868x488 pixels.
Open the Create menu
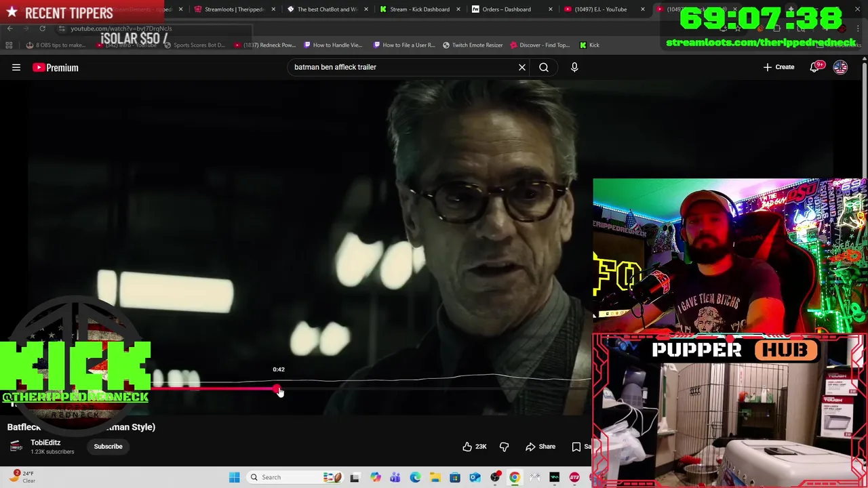[778, 67]
